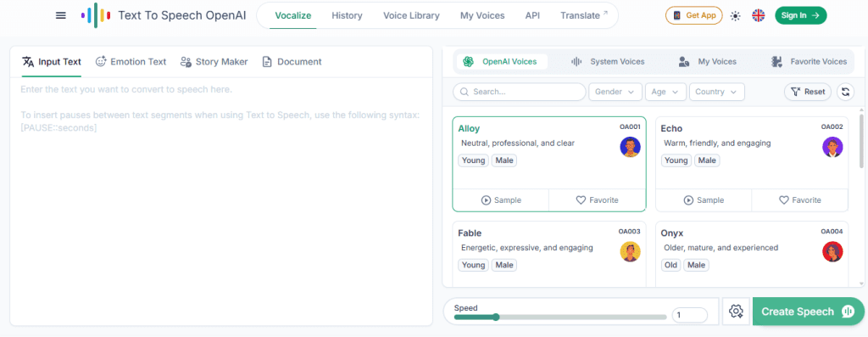Open the Favorite Voices tab
This screenshot has height=337, width=868.
(809, 61)
